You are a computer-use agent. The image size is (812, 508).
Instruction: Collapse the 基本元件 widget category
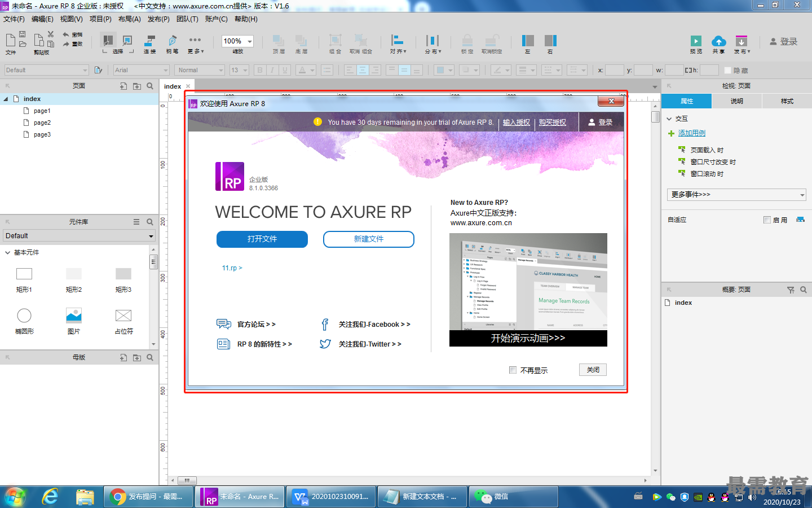tap(7, 252)
